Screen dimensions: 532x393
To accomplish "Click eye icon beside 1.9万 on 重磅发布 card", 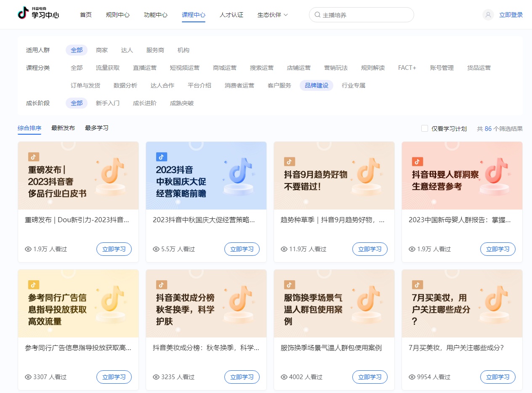I will pyautogui.click(x=28, y=249).
